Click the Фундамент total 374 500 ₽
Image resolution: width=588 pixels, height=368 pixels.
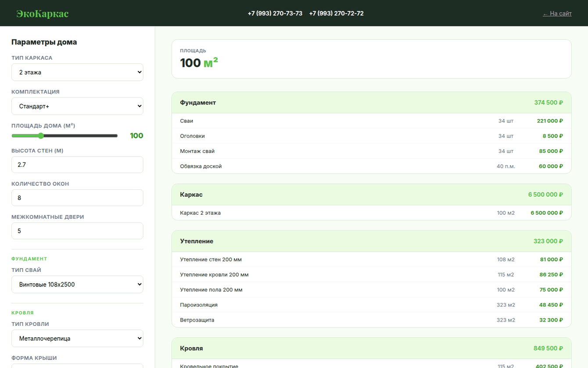click(x=549, y=103)
